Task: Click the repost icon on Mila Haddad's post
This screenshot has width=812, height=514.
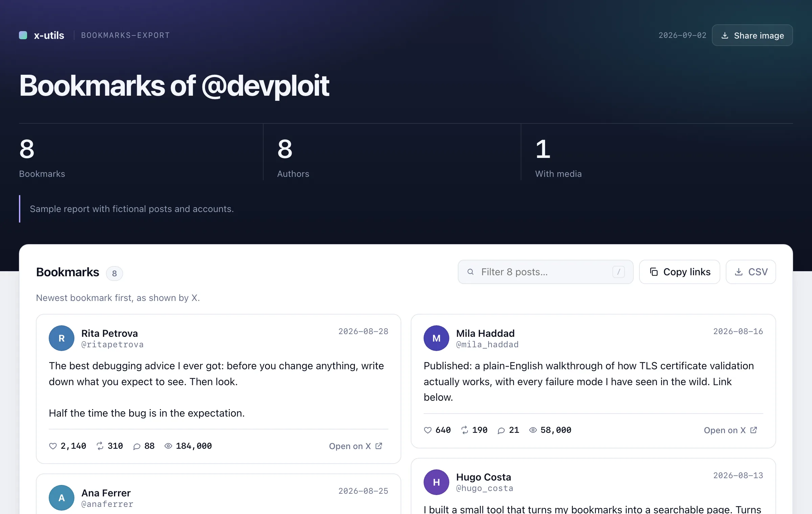Action: tap(465, 430)
